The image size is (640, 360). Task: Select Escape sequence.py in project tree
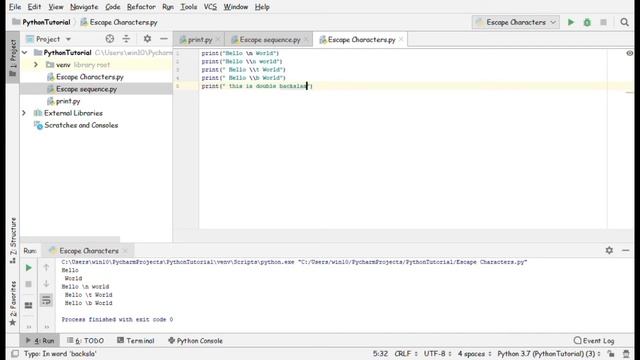click(87, 89)
